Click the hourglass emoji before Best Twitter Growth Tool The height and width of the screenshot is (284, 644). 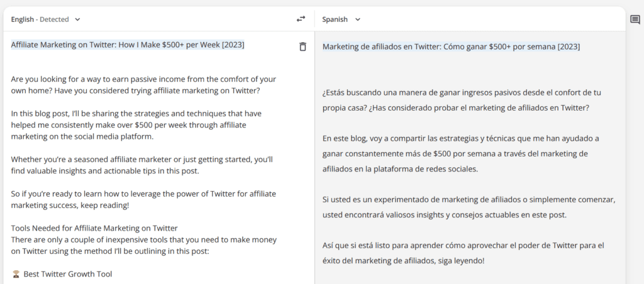[16, 274]
